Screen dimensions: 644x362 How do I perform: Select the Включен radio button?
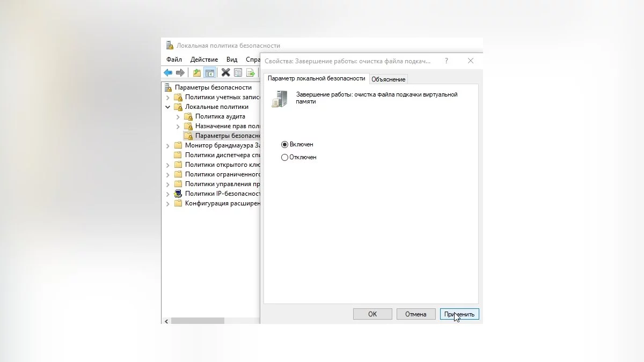(284, 145)
